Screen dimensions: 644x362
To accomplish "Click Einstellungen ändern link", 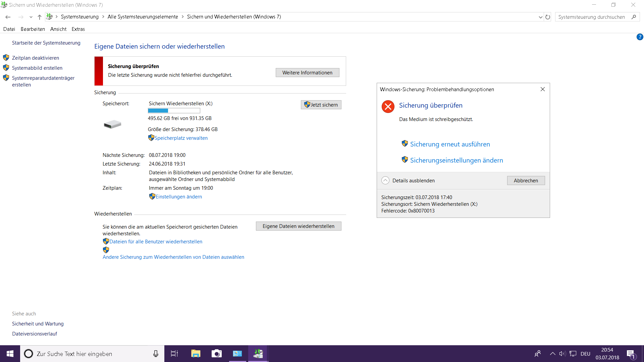I will click(x=179, y=197).
